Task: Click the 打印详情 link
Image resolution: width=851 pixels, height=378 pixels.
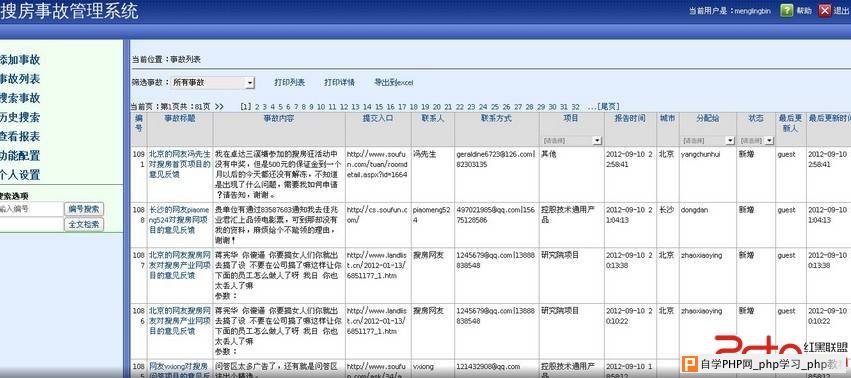Action: pyautogui.click(x=339, y=83)
